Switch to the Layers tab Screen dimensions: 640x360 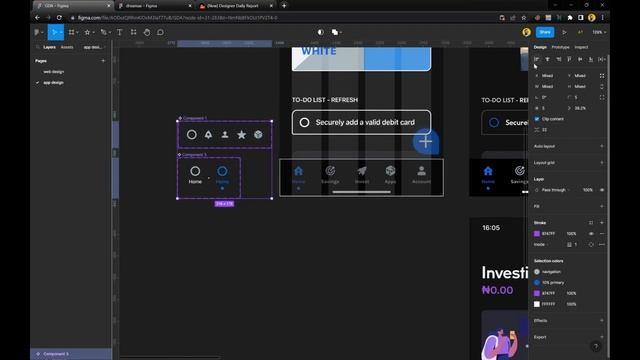tap(49, 47)
